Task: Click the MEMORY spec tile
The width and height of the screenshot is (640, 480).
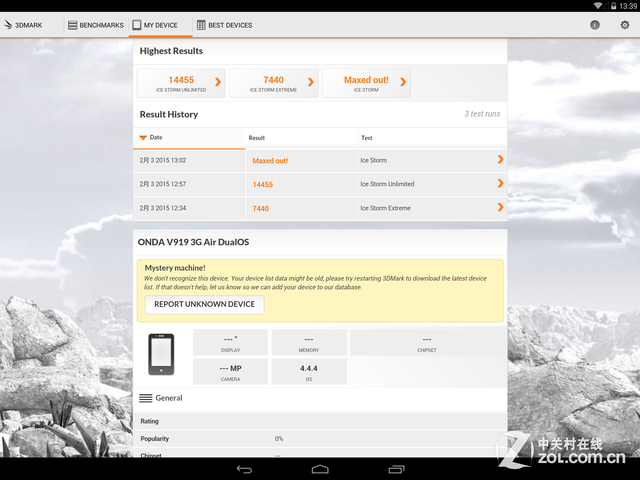Action: [309, 342]
